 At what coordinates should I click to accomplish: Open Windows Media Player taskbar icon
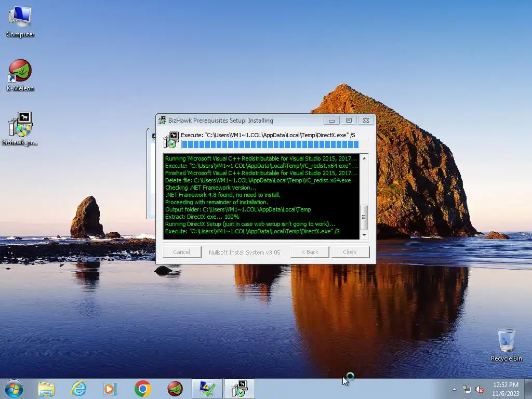[x=110, y=389]
